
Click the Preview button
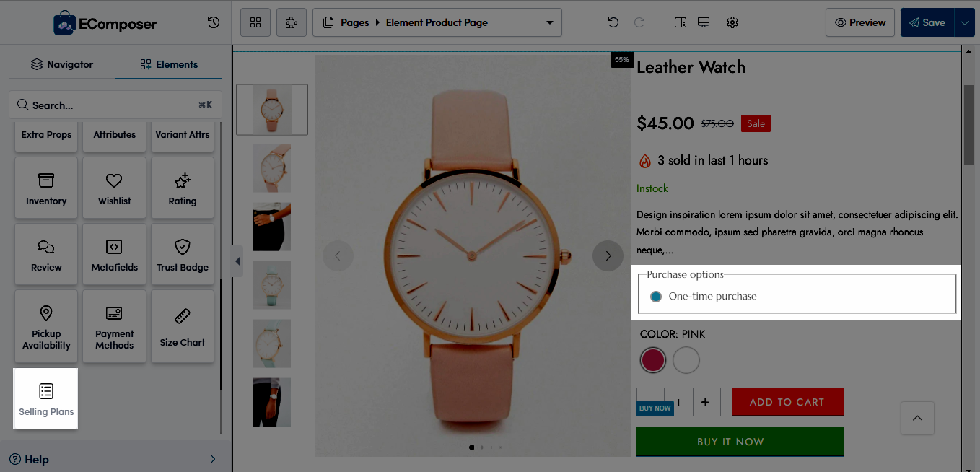860,22
